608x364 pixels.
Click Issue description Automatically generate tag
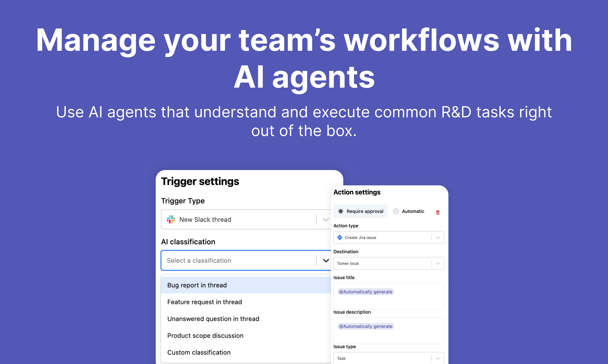pyautogui.click(x=366, y=326)
